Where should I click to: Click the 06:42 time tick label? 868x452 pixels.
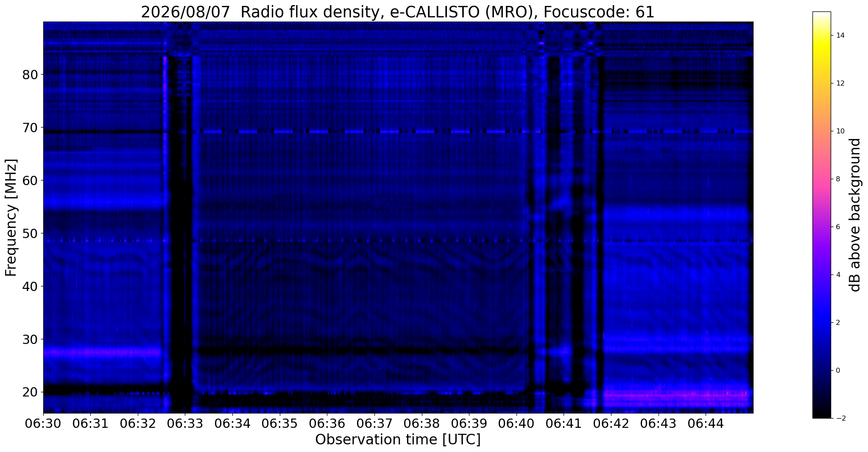tap(611, 423)
